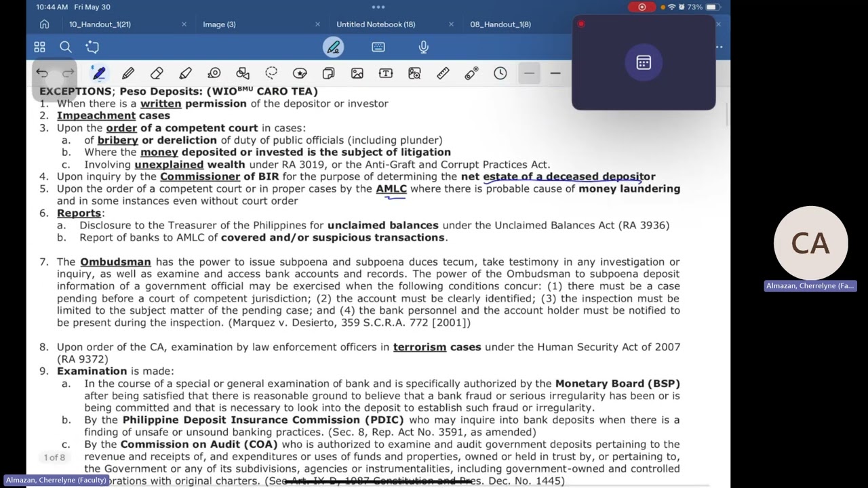Screen dimensions: 868x488
Task: Tap the '1 of 8' page indicator
Action: pyautogui.click(x=54, y=457)
